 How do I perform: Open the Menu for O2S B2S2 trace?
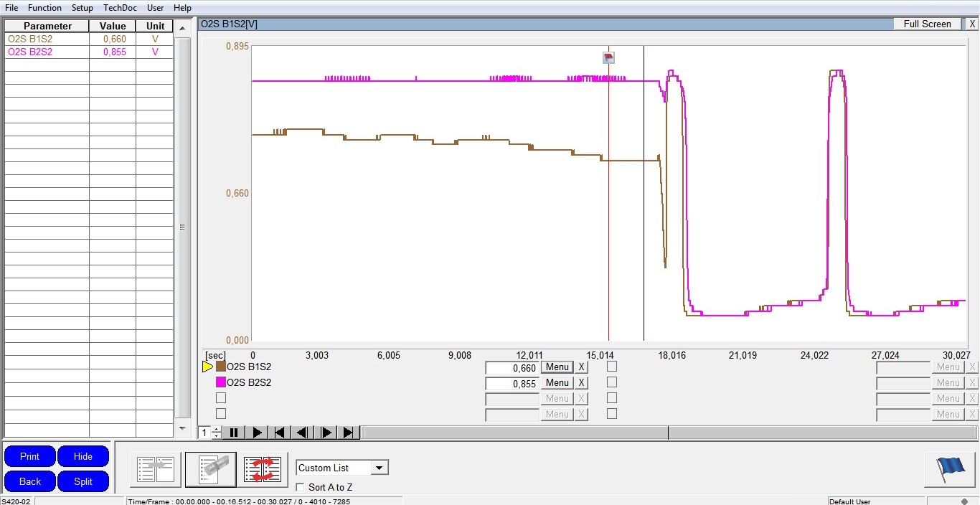pos(557,383)
